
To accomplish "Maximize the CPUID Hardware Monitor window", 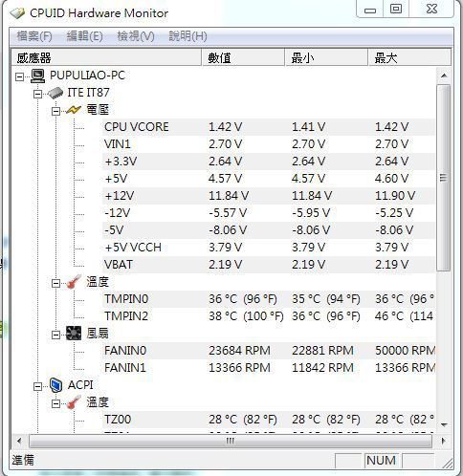I will 396,10.
